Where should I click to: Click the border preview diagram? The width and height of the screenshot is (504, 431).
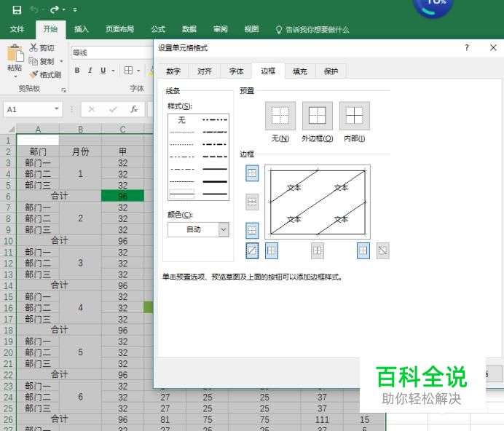coord(318,202)
